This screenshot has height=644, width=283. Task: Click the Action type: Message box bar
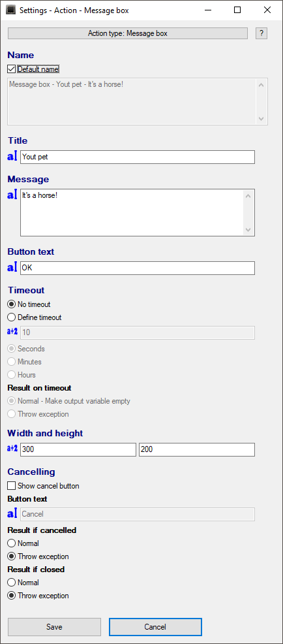point(128,33)
